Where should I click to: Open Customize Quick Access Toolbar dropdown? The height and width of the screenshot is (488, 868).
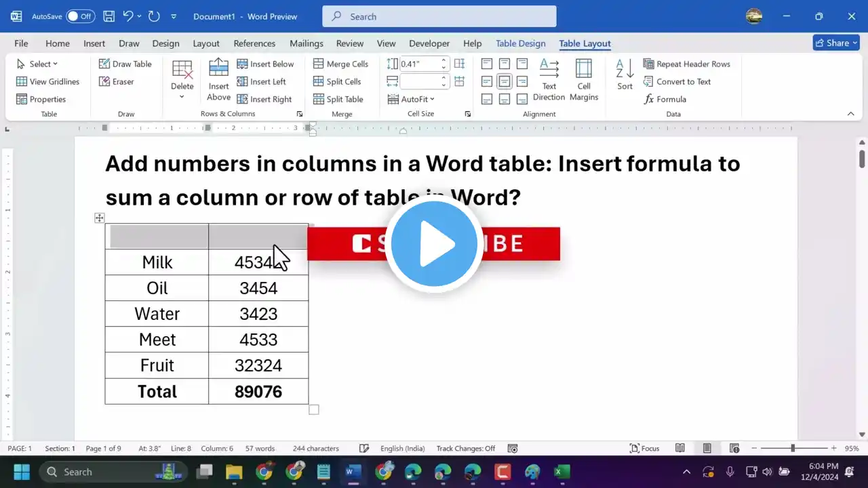pos(174,16)
